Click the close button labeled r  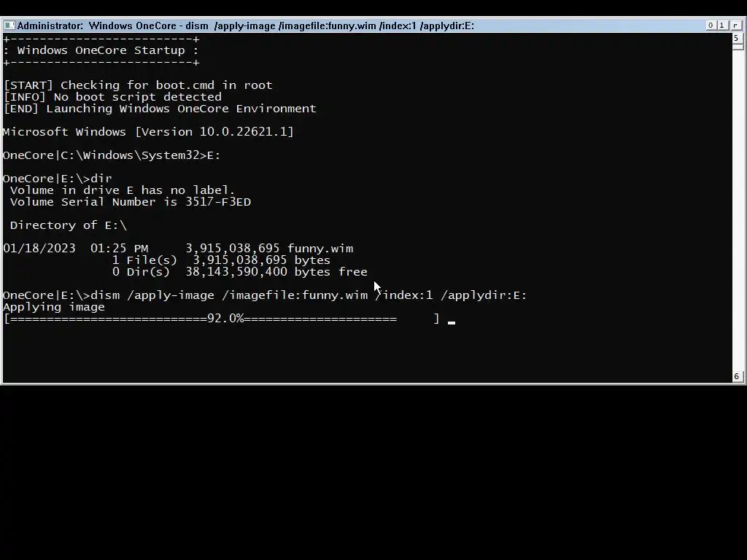(735, 26)
